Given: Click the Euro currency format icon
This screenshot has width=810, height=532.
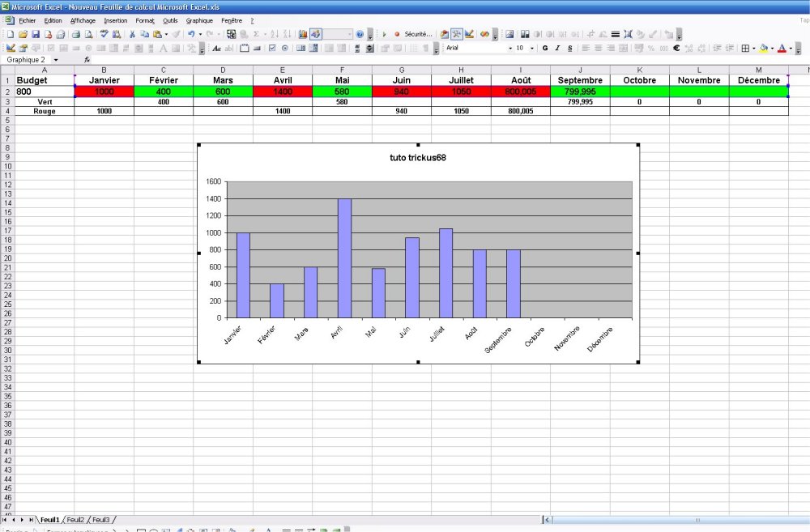Looking at the screenshot, I should click(676, 49).
